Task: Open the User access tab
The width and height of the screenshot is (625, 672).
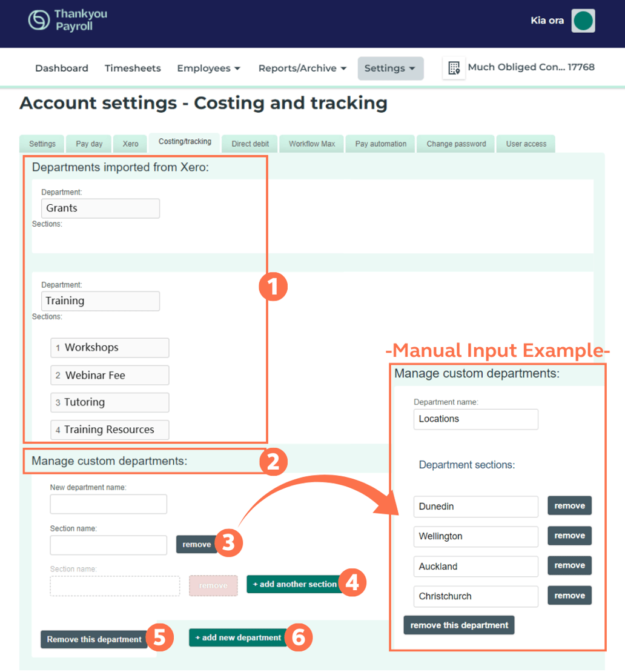Action: click(x=525, y=144)
